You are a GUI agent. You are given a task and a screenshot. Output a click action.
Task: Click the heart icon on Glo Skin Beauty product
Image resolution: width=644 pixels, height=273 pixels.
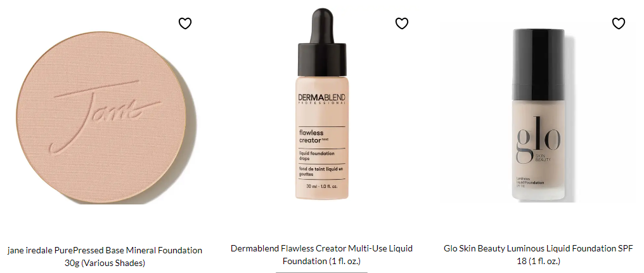pos(619,23)
